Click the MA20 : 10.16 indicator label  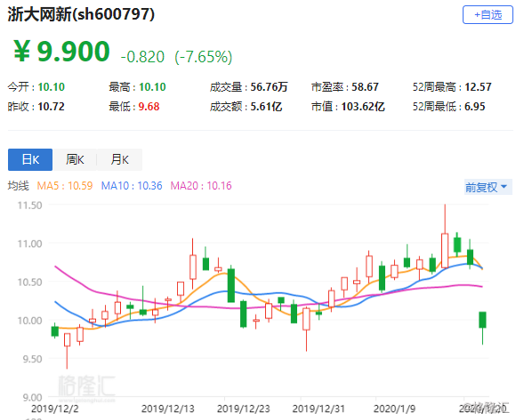(201, 186)
